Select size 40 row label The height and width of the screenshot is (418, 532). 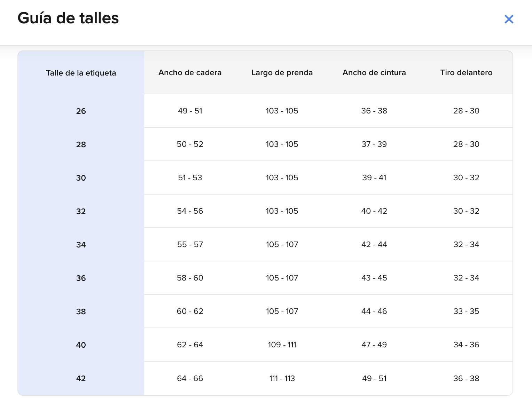click(x=81, y=345)
